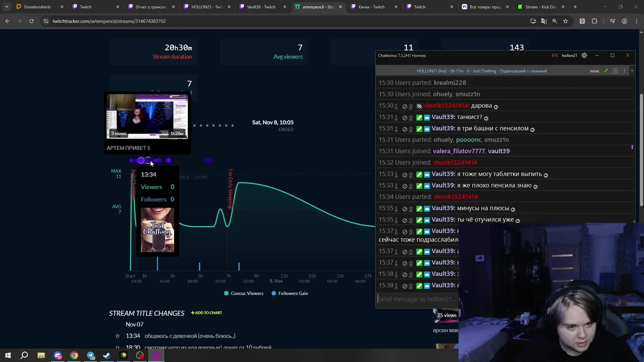This screenshot has height=362, width=644.
Task: Open a new browser tab
Action: tap(575, 7)
